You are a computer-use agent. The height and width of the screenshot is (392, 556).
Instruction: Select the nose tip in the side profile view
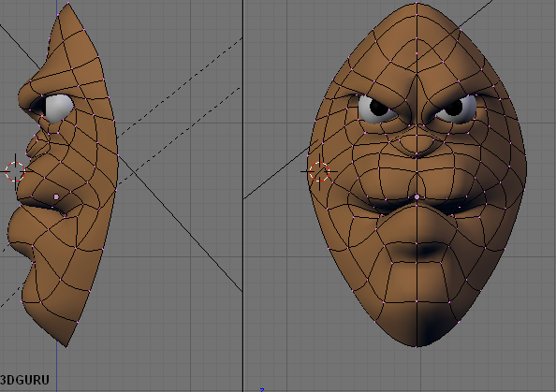click(x=30, y=145)
